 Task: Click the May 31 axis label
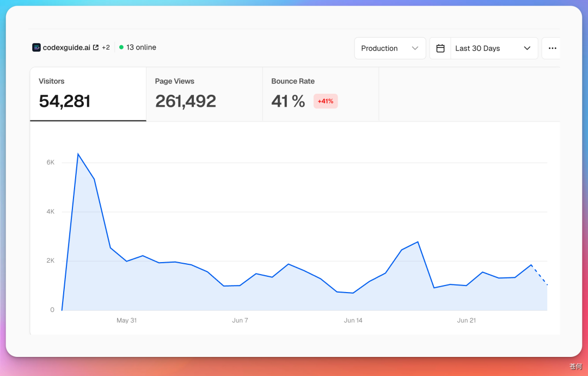(126, 320)
